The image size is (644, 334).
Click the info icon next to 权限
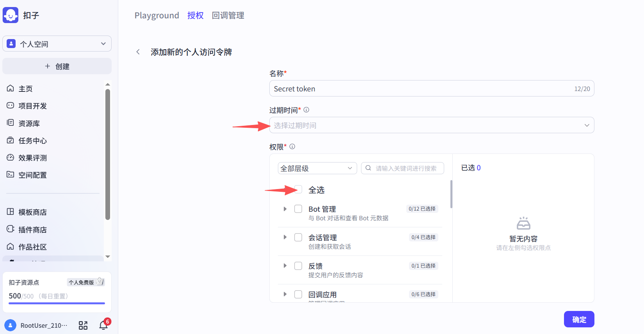click(x=292, y=146)
